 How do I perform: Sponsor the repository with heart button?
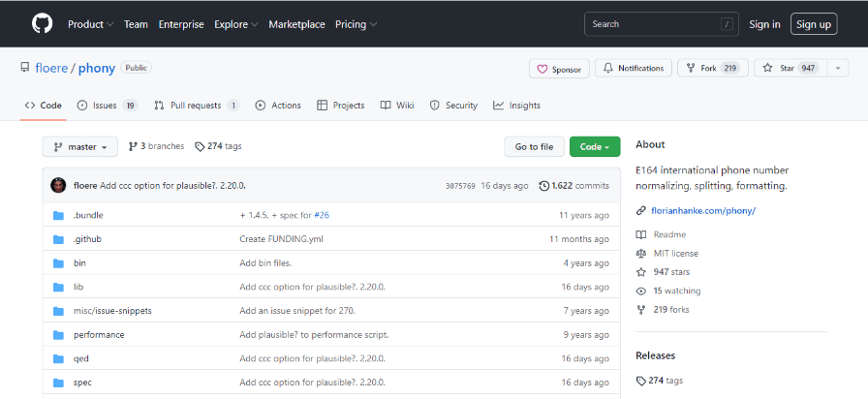coord(559,69)
